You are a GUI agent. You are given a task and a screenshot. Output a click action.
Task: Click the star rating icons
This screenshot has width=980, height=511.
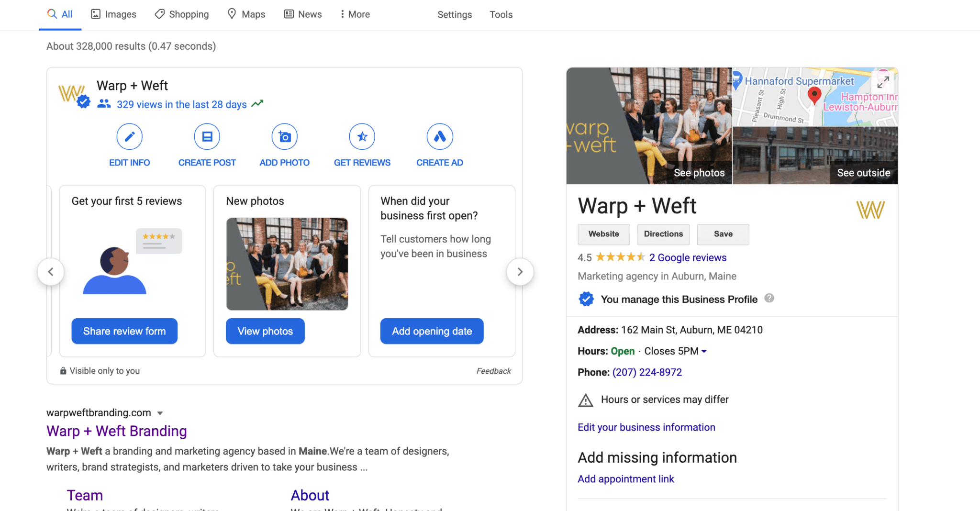click(x=621, y=257)
